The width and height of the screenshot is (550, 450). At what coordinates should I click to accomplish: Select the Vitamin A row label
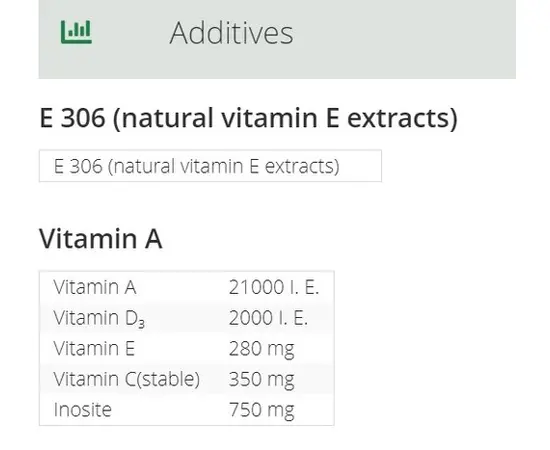[95, 287]
